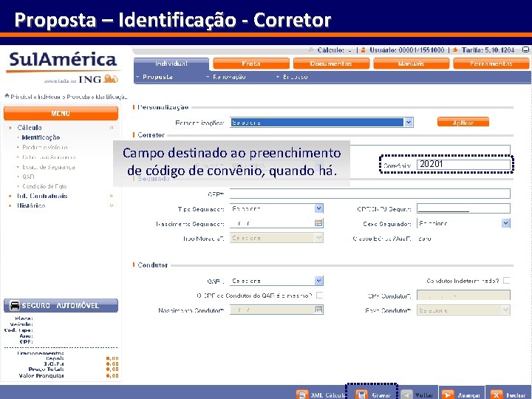Image resolution: width=532 pixels, height=399 pixels.
Task: Expand the Inf. Contratuais section
Action: tap(42, 196)
